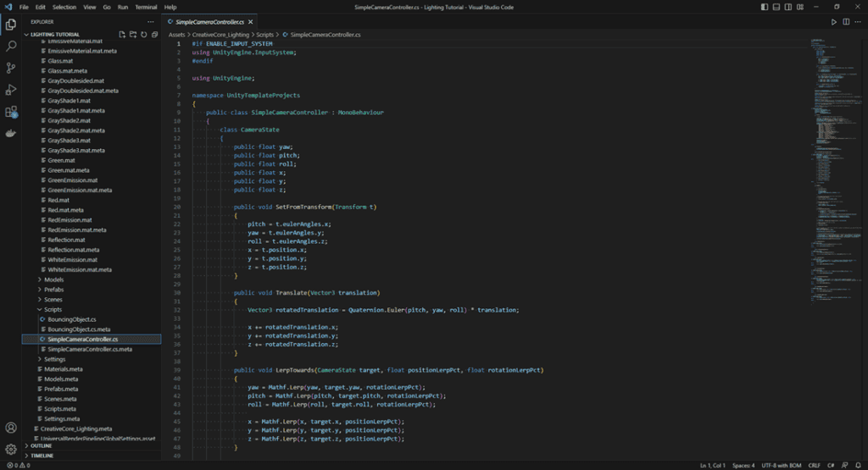This screenshot has width=868, height=470.
Task: Click the feedback icon in status bar
Action: click(x=845, y=466)
